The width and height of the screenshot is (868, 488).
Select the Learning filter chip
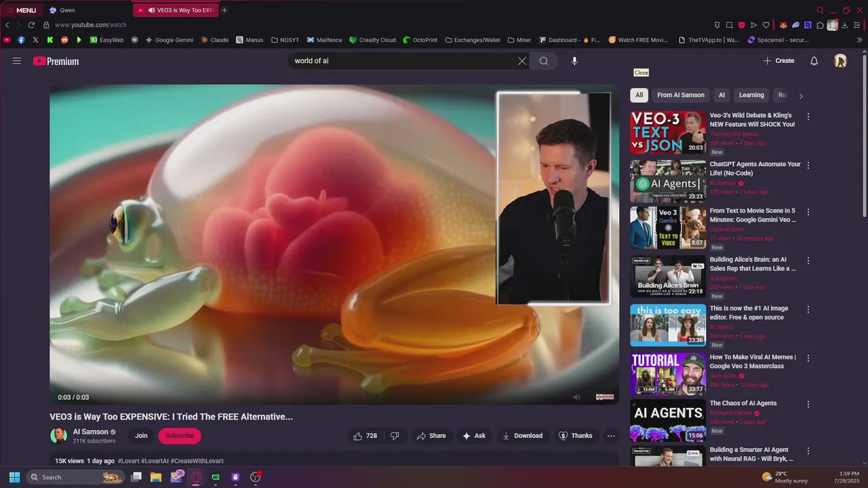coord(751,96)
